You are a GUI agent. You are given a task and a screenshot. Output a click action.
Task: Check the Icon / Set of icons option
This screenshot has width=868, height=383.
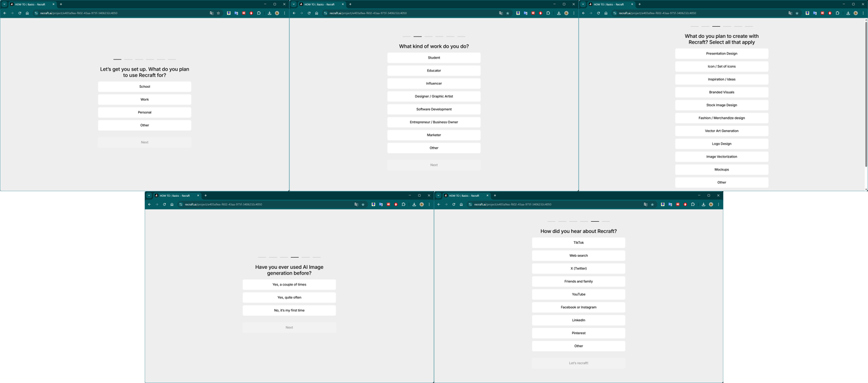tap(722, 66)
